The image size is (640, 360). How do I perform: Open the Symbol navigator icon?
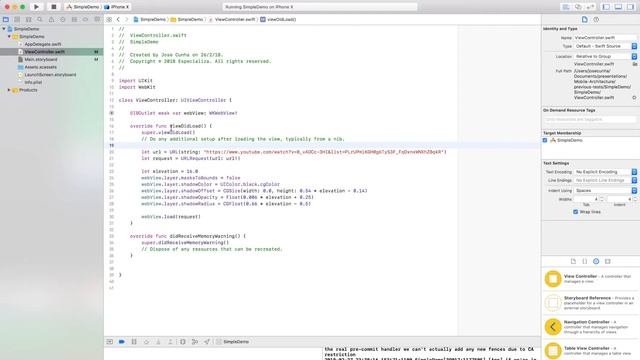(29, 19)
